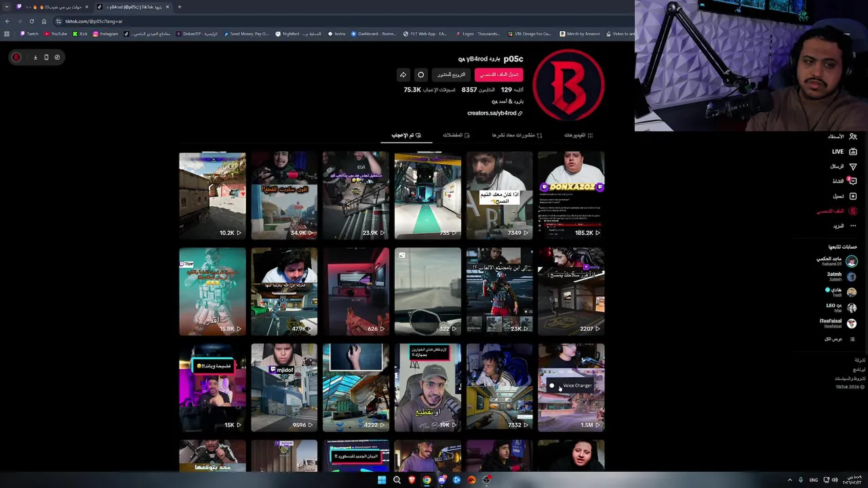
Task: Click the Upload plus icon in sidebar
Action: 853,196
